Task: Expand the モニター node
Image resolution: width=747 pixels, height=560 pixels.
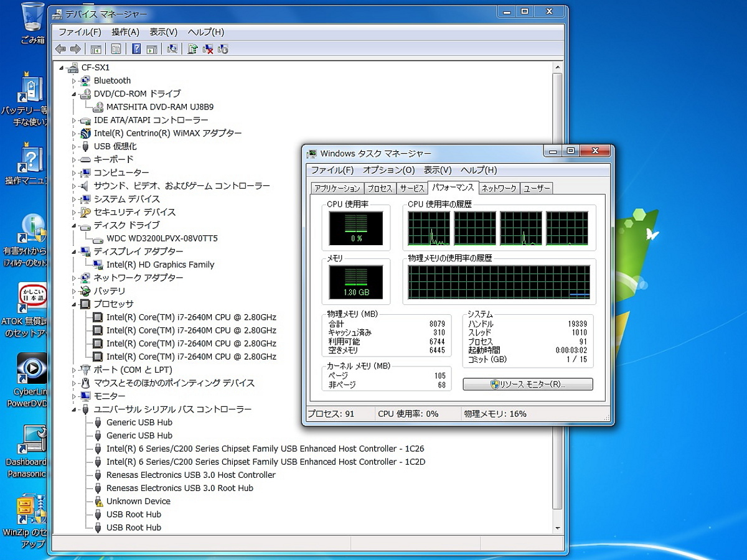Action: pos(73,396)
